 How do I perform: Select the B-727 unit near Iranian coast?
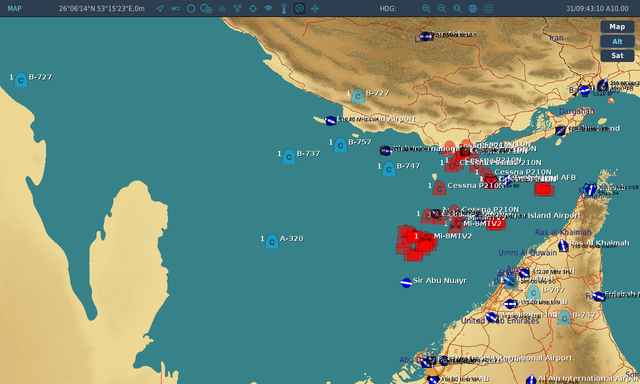(x=358, y=96)
